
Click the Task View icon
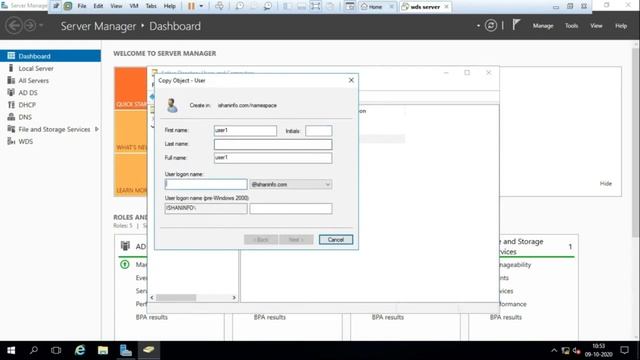coord(56,350)
